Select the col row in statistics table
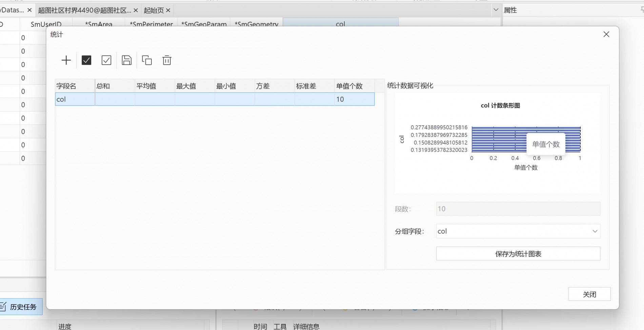 pyautogui.click(x=215, y=99)
